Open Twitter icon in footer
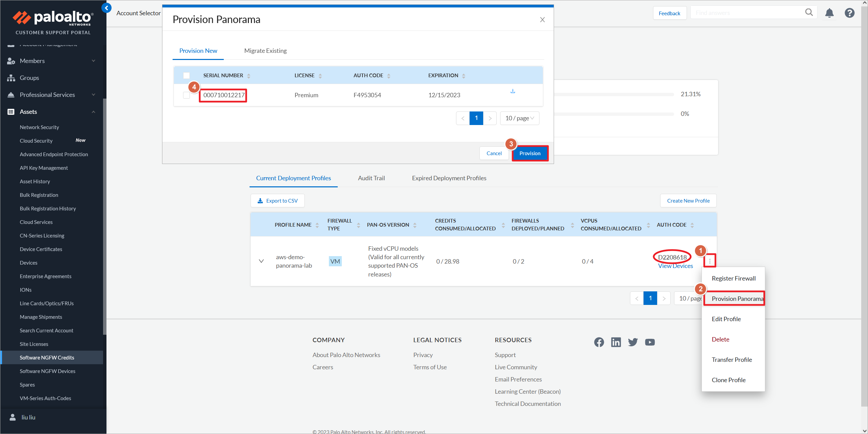Screen dimensions: 868x434 (x=633, y=342)
